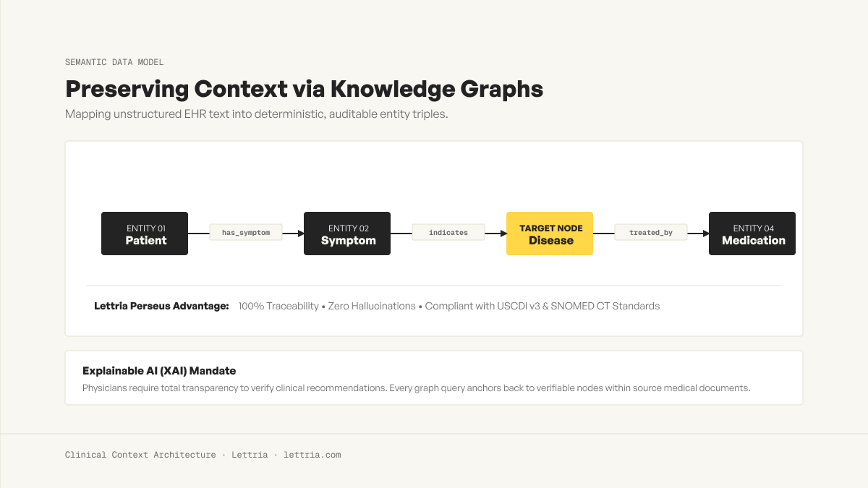
Task: Click the Lettria Perseus Advantage label
Action: [x=161, y=306]
